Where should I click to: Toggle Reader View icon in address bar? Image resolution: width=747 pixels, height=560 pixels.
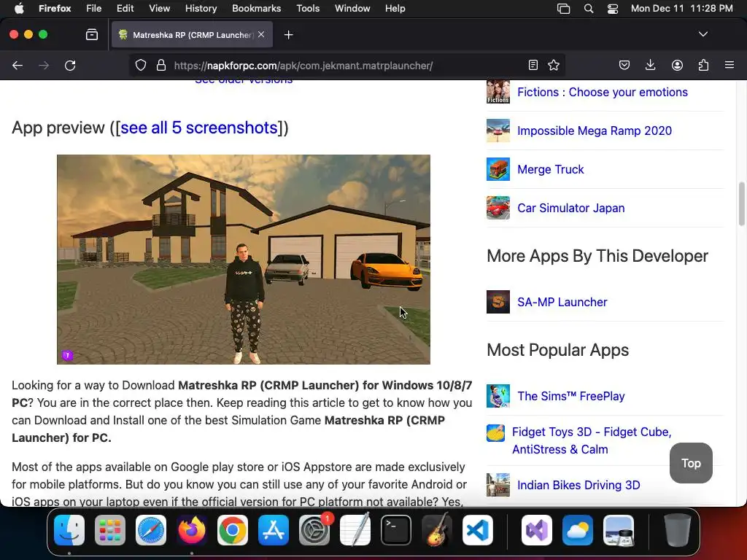pos(533,65)
